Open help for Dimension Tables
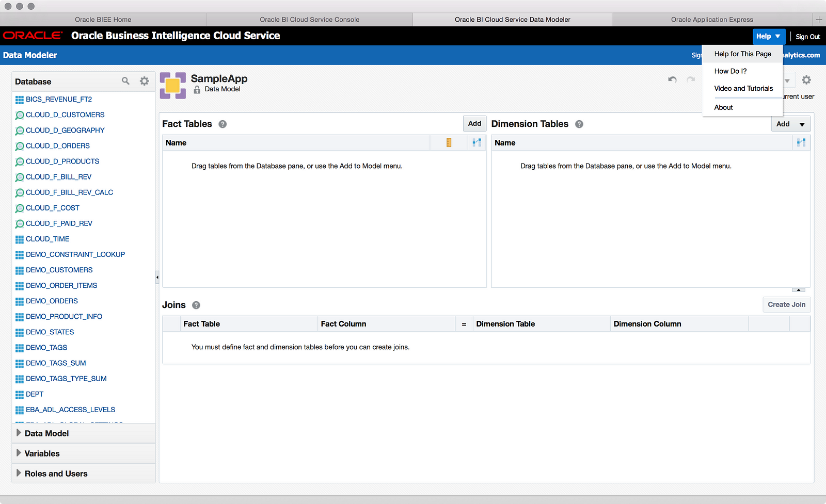 coord(579,124)
